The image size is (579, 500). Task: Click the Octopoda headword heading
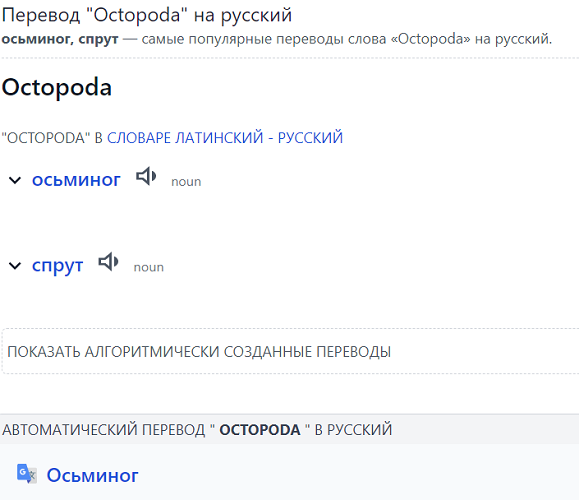coord(56,88)
